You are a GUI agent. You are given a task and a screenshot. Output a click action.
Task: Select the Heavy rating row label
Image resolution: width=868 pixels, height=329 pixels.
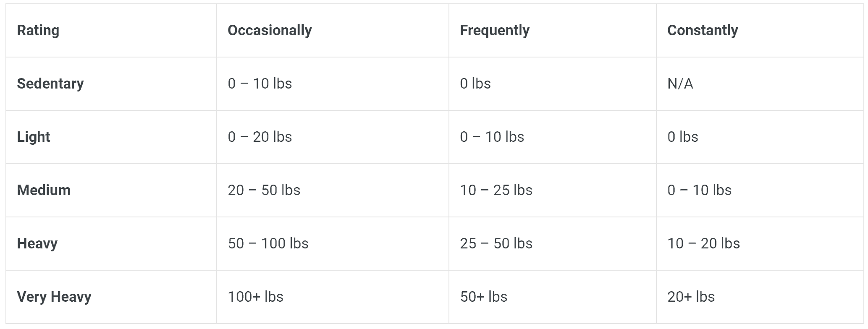[x=37, y=243]
